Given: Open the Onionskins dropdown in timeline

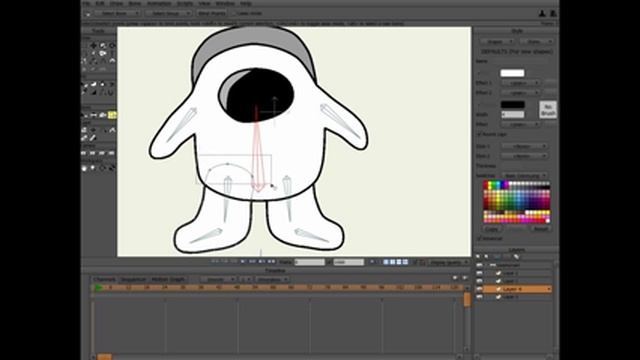Looking at the screenshot, I should click(x=273, y=280).
